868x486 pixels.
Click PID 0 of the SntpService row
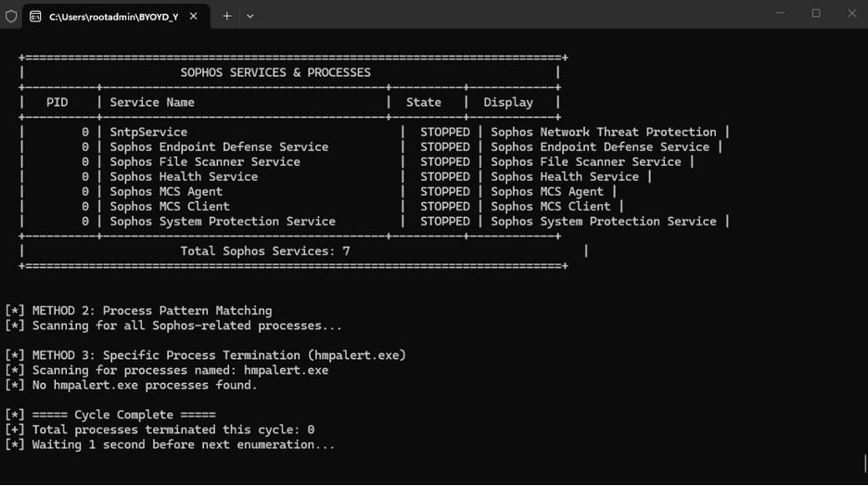point(84,133)
